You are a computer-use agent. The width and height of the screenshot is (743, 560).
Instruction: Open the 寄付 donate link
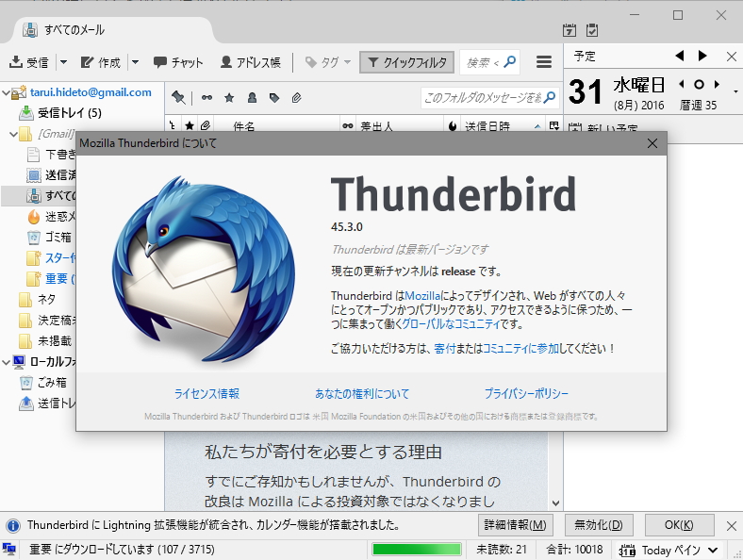[444, 349]
